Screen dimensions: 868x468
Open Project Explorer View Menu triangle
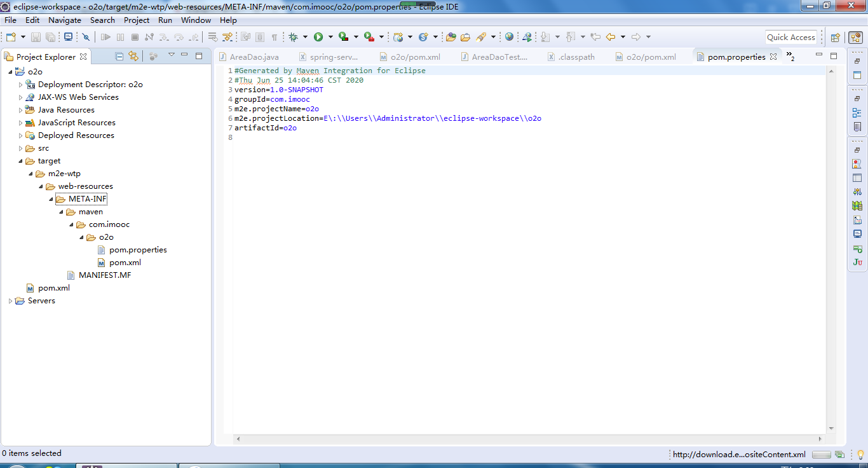click(171, 55)
